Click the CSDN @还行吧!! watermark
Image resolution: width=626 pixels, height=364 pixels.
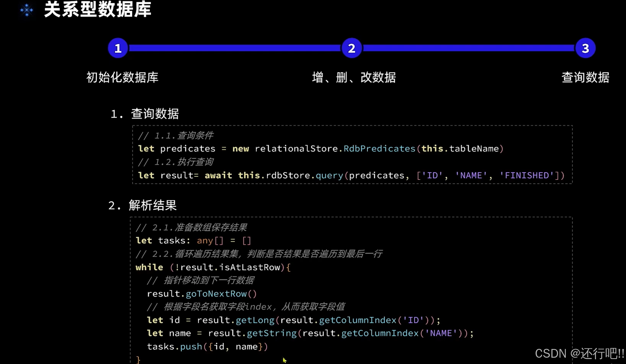click(580, 353)
